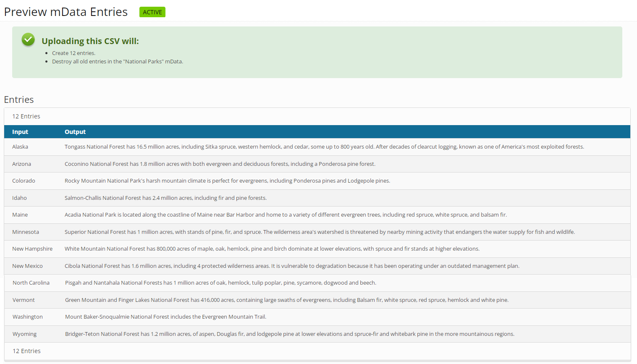Click the bottom 12 Entries counter
The image size is (637, 364).
tap(26, 351)
